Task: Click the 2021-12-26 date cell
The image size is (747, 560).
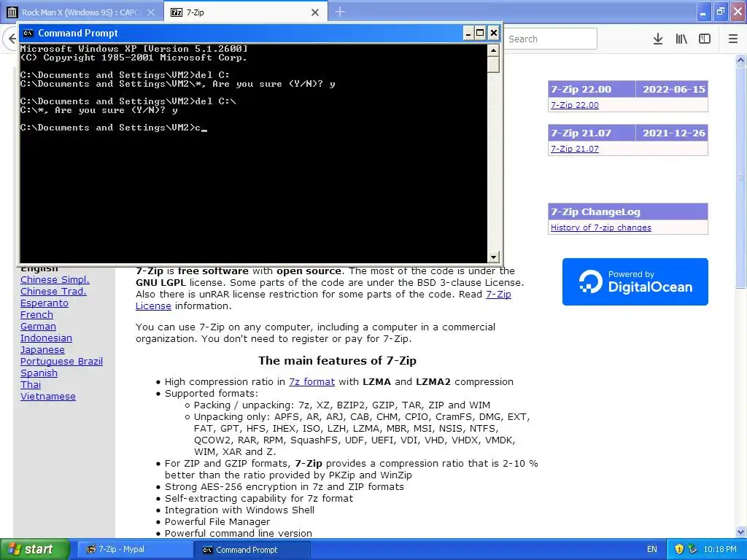Action: coord(673,133)
